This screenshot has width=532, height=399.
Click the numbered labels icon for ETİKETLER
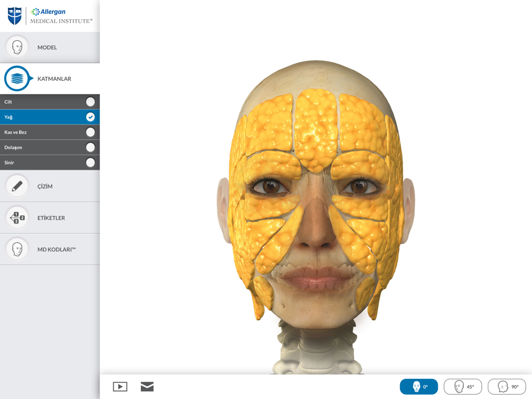pyautogui.click(x=17, y=218)
